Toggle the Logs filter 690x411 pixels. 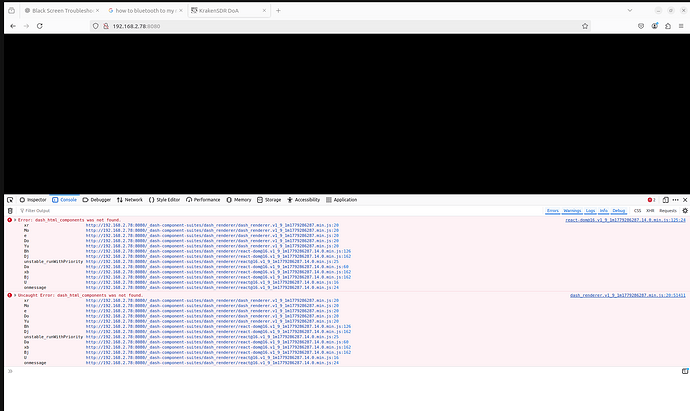click(x=591, y=211)
